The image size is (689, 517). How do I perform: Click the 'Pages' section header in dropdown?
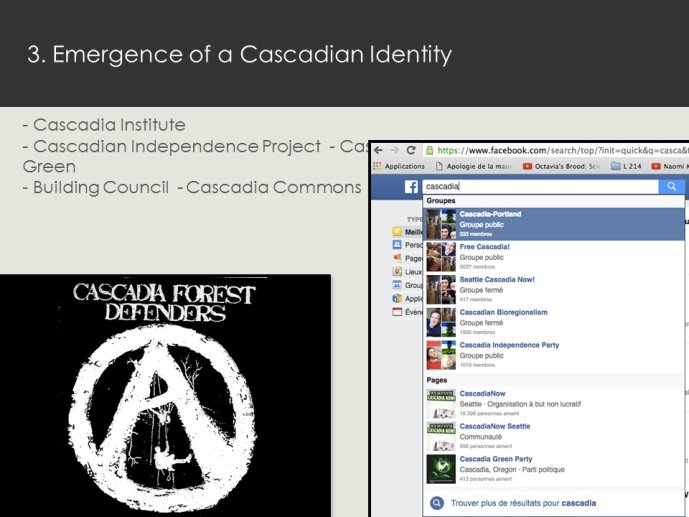(437, 380)
